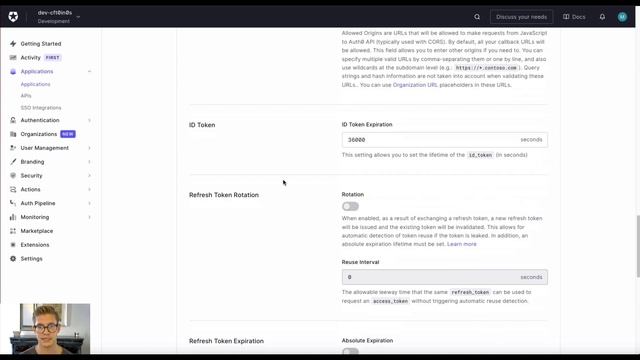Toggle the Absolute Expiration switch

[x=350, y=351]
